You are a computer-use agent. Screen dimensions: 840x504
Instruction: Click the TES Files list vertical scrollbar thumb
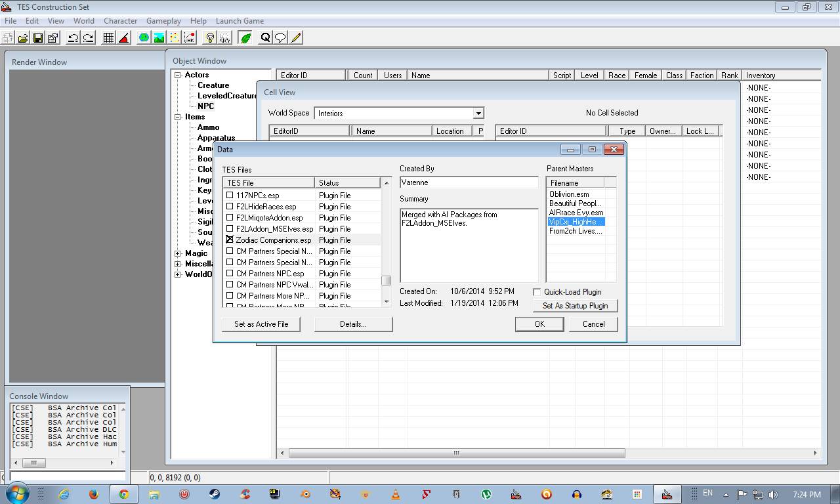coord(386,280)
